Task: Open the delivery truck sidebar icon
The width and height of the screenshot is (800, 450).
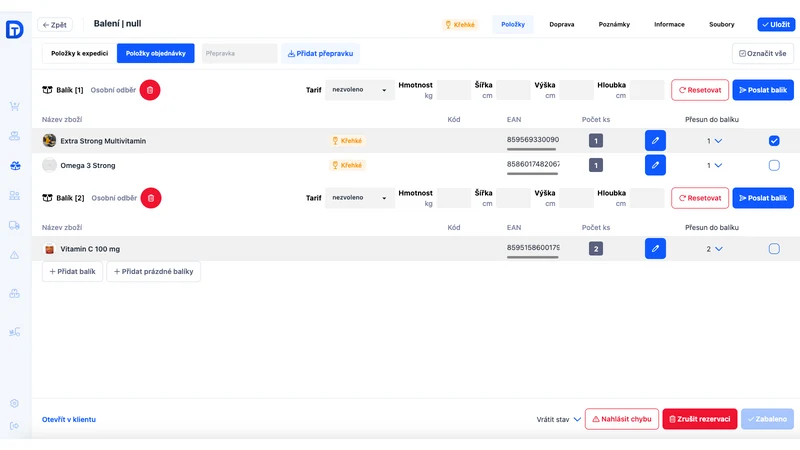Action: tap(14, 226)
